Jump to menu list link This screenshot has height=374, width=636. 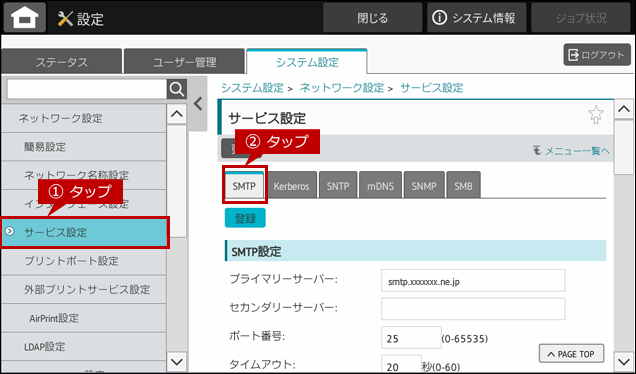coord(572,151)
